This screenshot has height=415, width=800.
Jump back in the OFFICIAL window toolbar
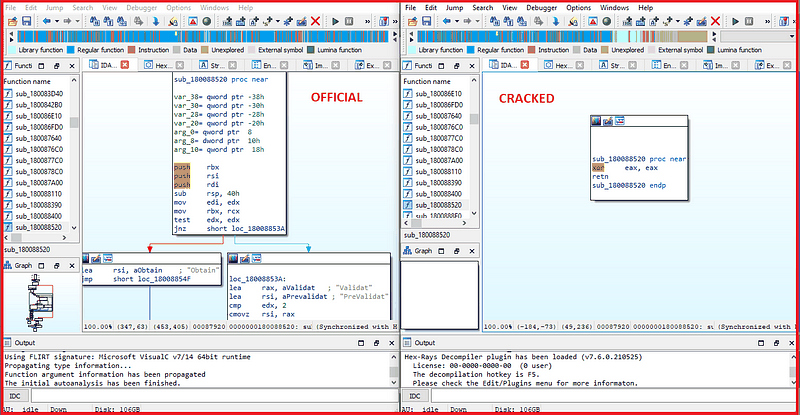click(x=47, y=21)
